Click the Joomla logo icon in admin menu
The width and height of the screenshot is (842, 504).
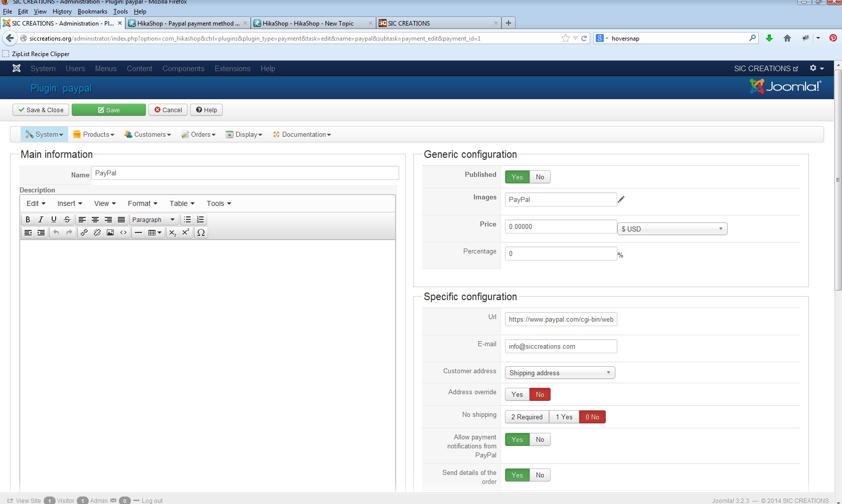tap(17, 69)
